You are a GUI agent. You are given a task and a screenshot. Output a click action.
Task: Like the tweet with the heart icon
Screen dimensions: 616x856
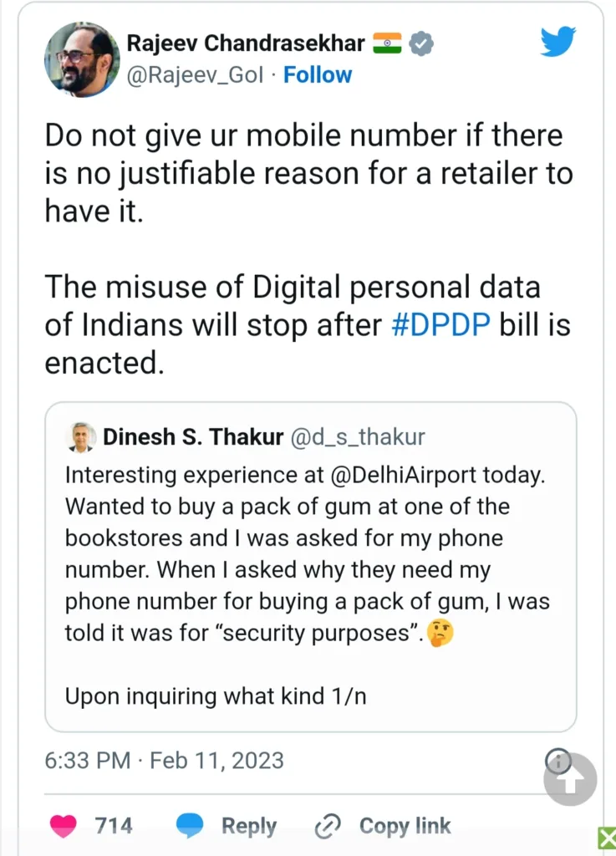coord(64,826)
